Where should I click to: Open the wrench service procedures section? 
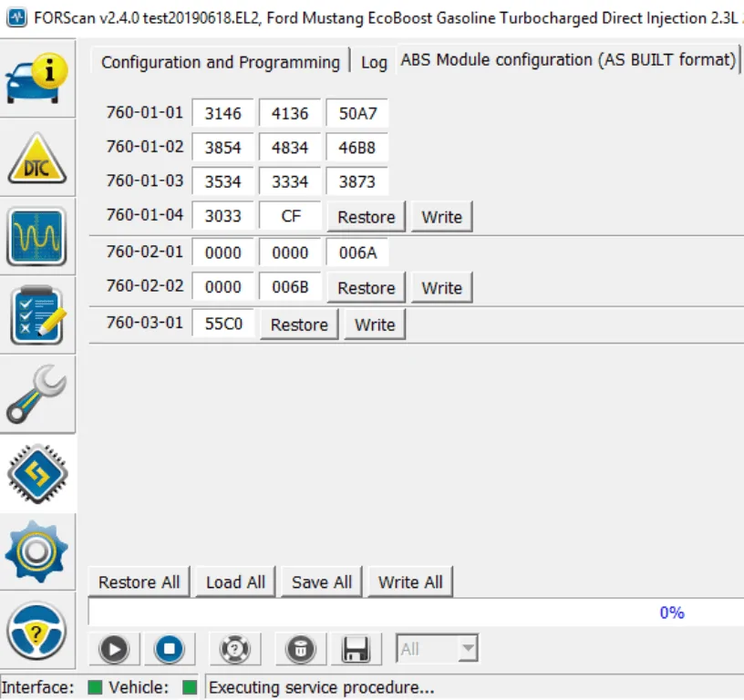pyautogui.click(x=37, y=394)
